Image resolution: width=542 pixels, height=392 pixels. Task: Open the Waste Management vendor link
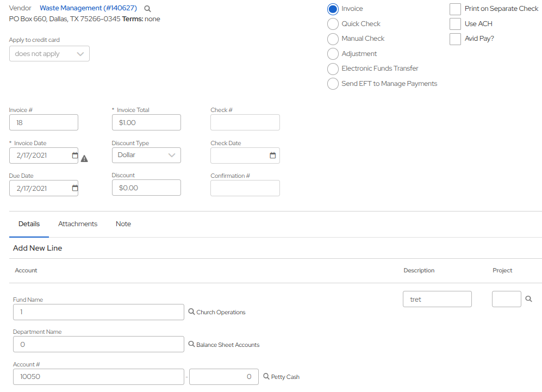pyautogui.click(x=88, y=8)
